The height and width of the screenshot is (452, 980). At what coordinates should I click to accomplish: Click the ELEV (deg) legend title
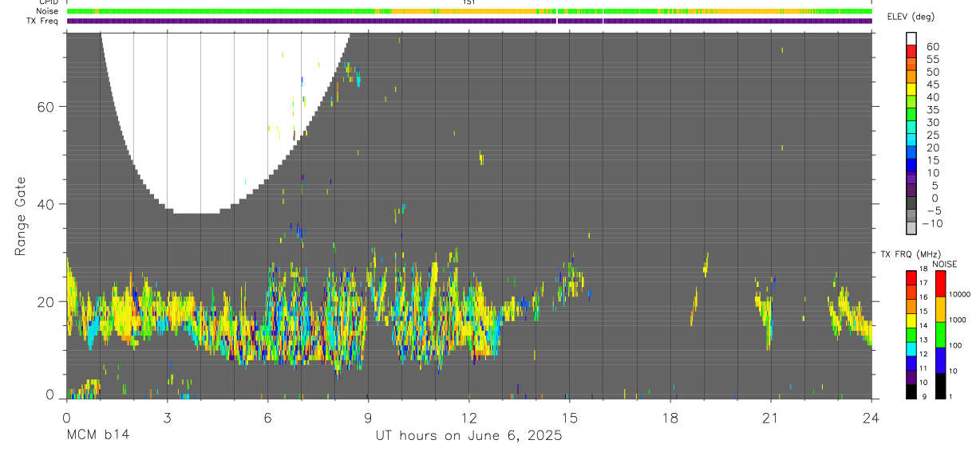point(911,18)
